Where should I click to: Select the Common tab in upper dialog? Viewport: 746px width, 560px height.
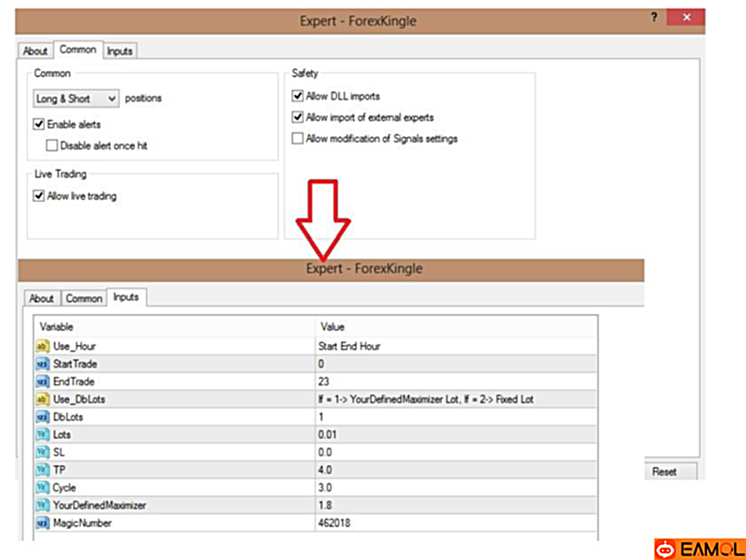(x=78, y=49)
